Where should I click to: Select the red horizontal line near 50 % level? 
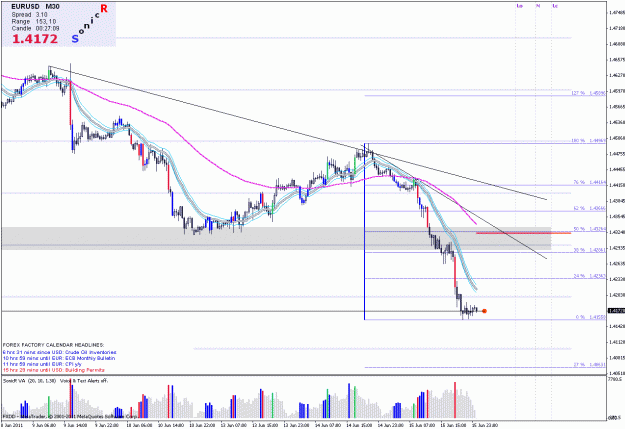pyautogui.click(x=523, y=233)
